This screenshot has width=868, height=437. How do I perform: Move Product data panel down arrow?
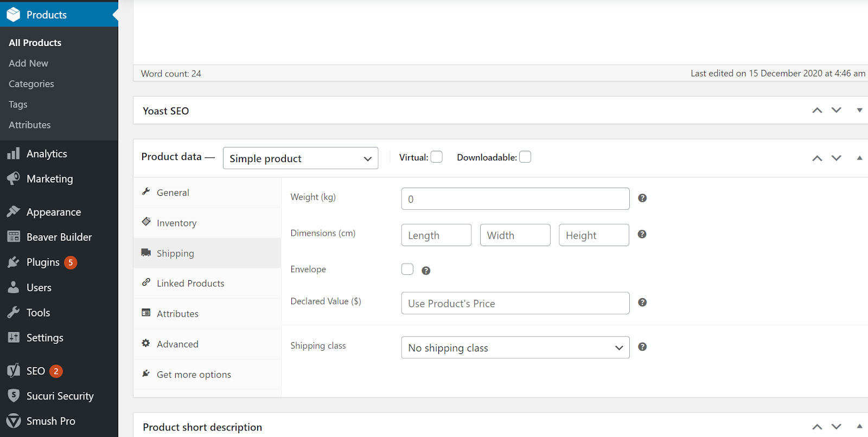point(837,158)
